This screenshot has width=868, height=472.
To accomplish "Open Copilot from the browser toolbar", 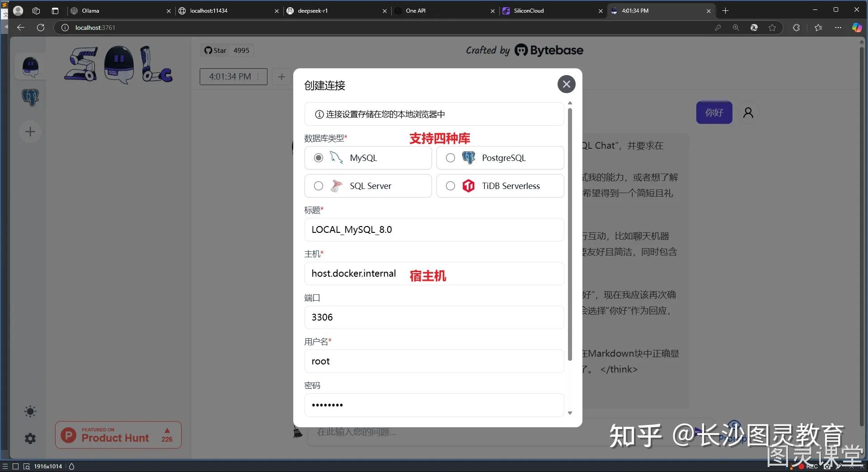I will (857, 28).
